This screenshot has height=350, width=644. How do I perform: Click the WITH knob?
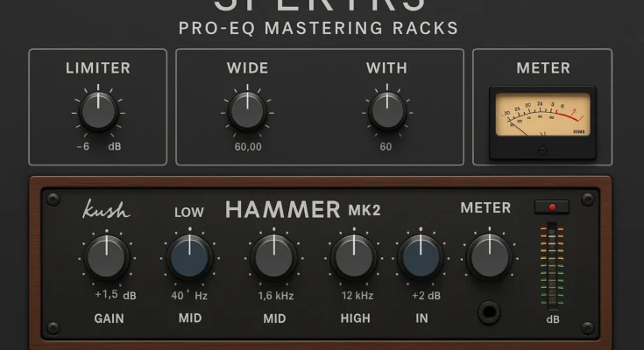[x=387, y=111]
